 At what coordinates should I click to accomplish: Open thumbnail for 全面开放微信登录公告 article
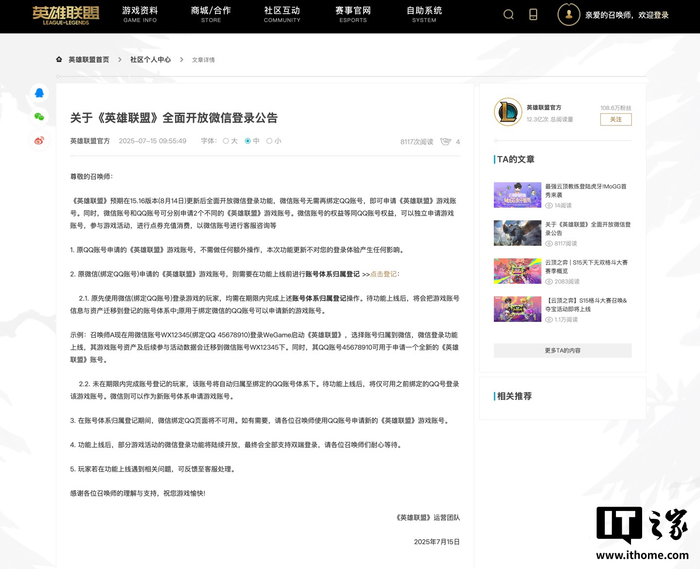pyautogui.click(x=517, y=233)
